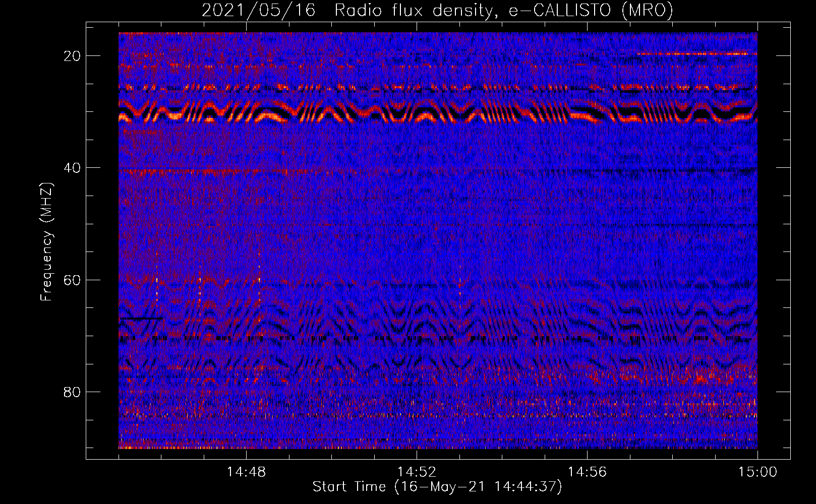Click the '40' frequency tick label

pos(72,168)
